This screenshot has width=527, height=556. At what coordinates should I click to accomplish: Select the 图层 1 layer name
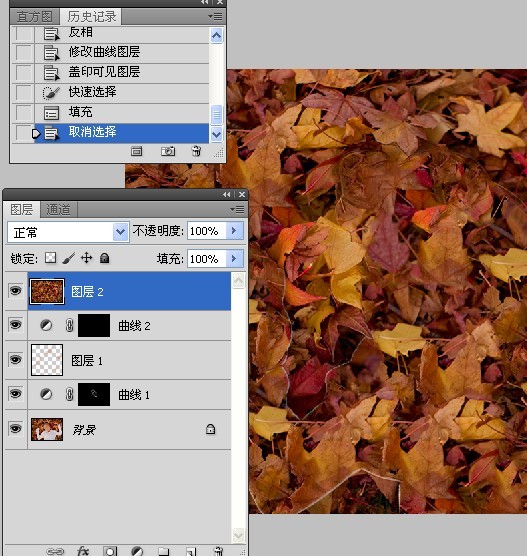[87, 361]
